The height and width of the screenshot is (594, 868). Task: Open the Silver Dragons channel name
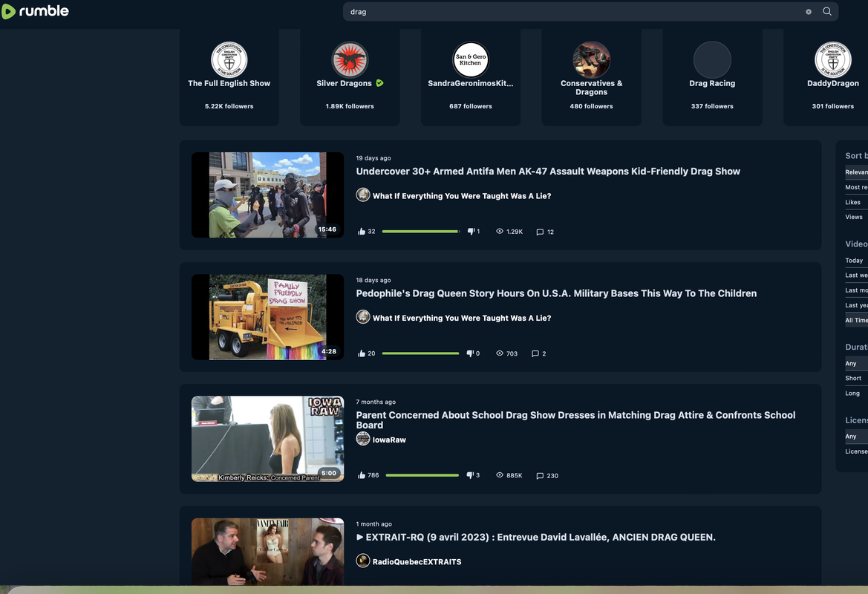(x=344, y=83)
